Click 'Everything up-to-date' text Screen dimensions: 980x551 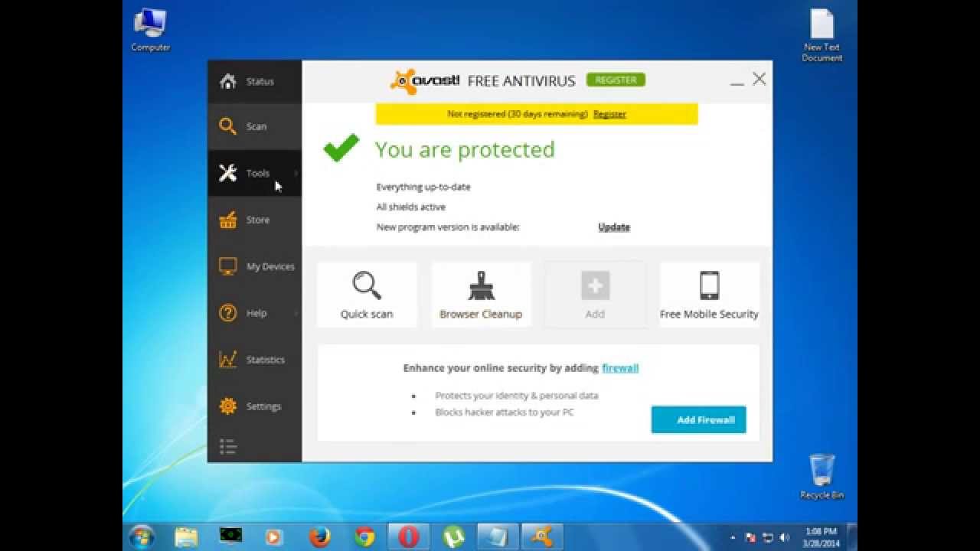point(423,187)
